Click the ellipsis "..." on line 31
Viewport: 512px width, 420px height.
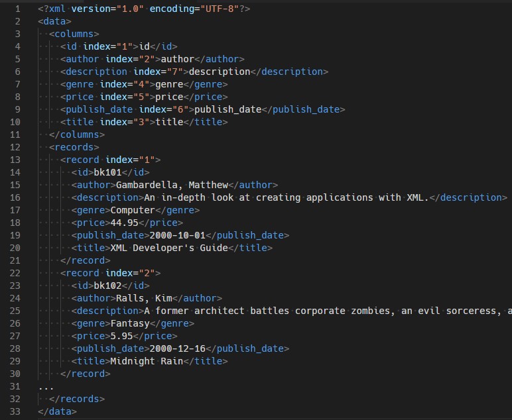[46, 388]
